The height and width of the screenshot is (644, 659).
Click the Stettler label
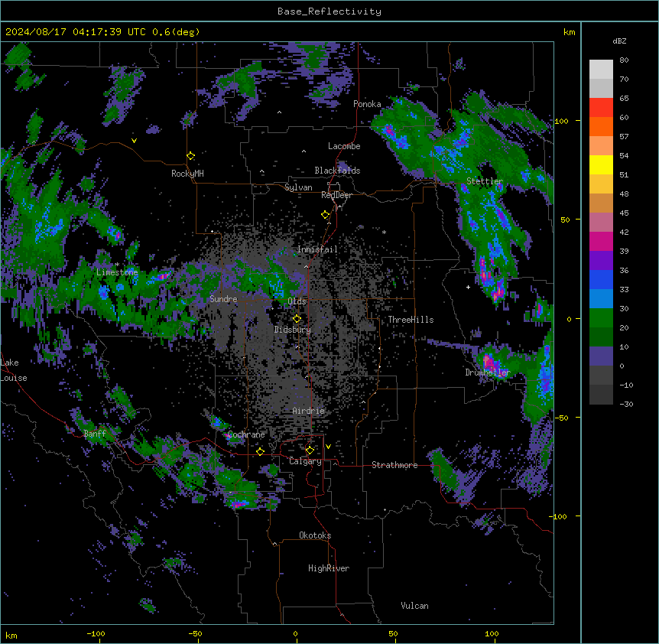(x=485, y=181)
